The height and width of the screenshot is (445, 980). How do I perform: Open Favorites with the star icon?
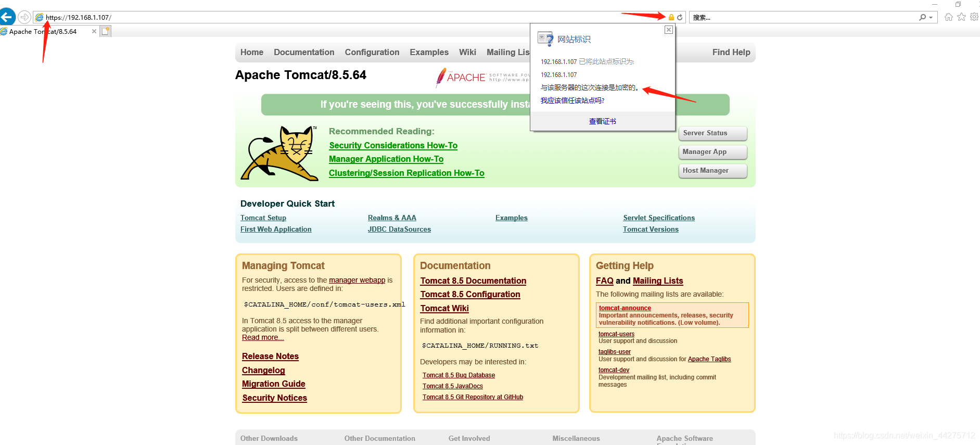tap(961, 17)
